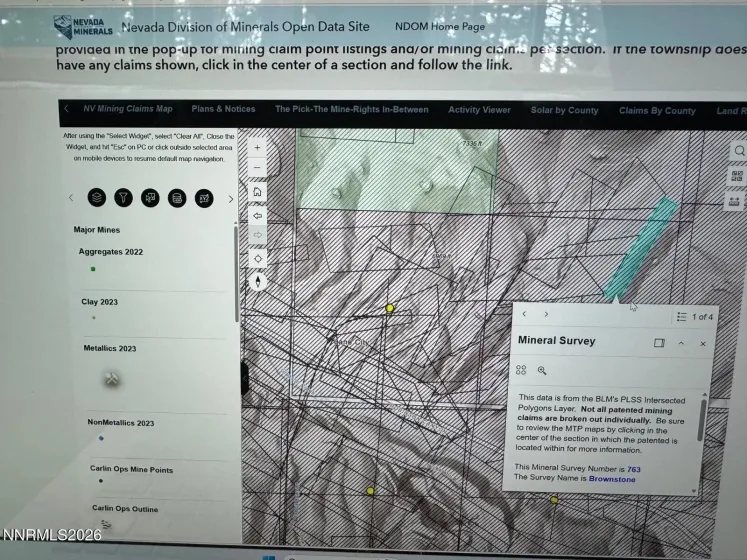Image resolution: width=747 pixels, height=560 pixels.
Task: Reset map compass orientation
Action: pyautogui.click(x=258, y=281)
